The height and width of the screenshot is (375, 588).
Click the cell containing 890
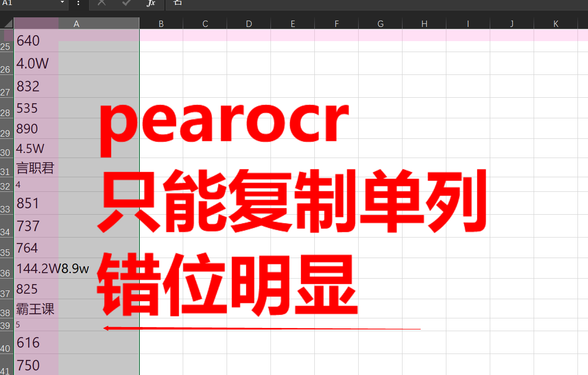click(x=77, y=129)
